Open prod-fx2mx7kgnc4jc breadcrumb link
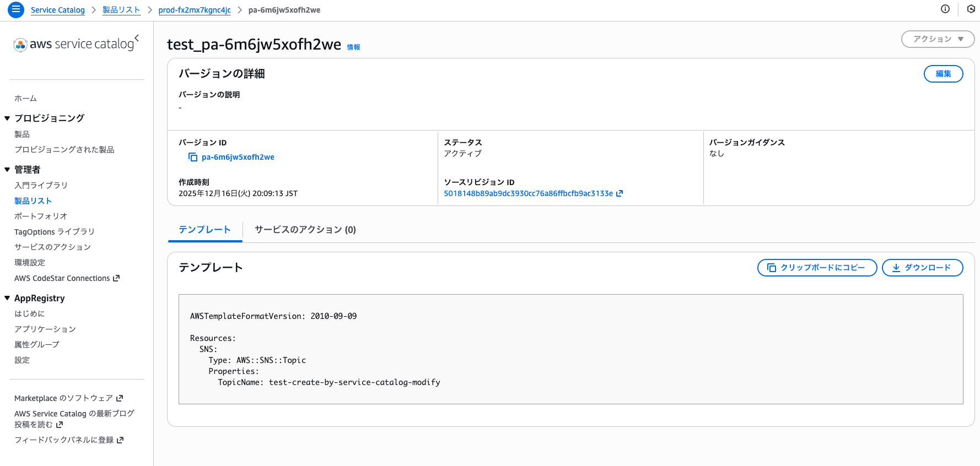This screenshot has width=980, height=466. pyautogui.click(x=195, y=10)
